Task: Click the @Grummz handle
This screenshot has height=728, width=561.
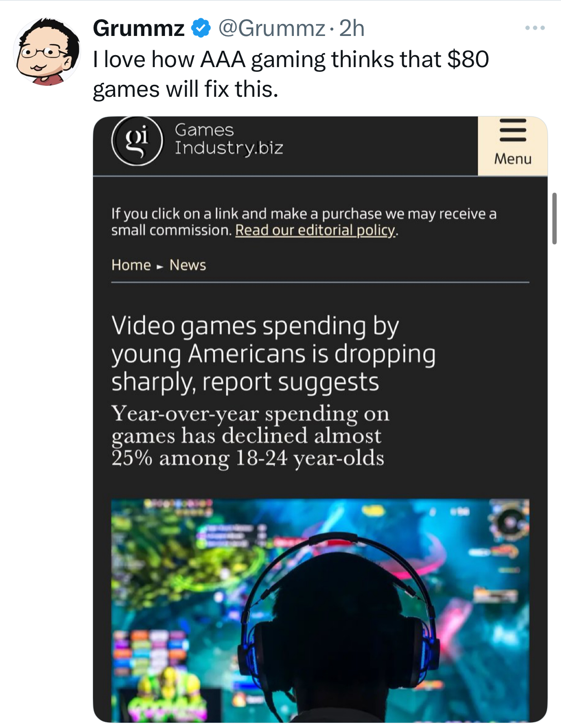Action: [x=272, y=28]
